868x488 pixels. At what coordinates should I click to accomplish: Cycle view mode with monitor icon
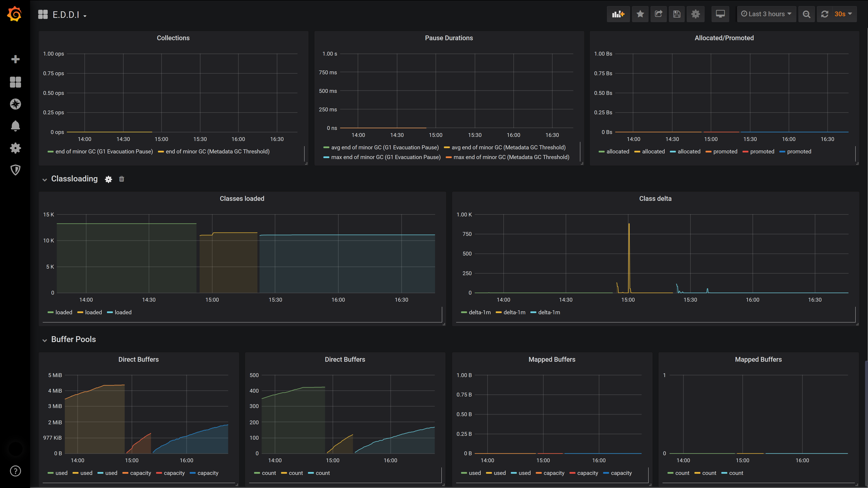720,14
